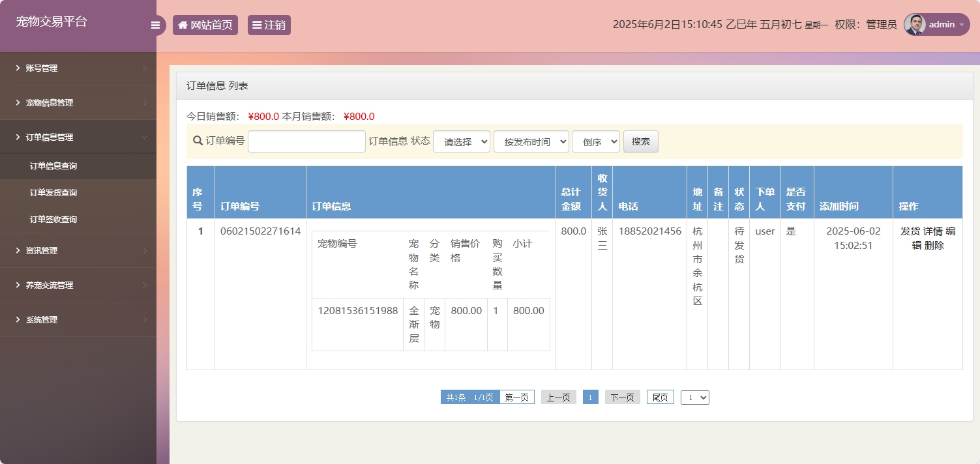Open 订单发货查询 submenu item

pos(53,193)
